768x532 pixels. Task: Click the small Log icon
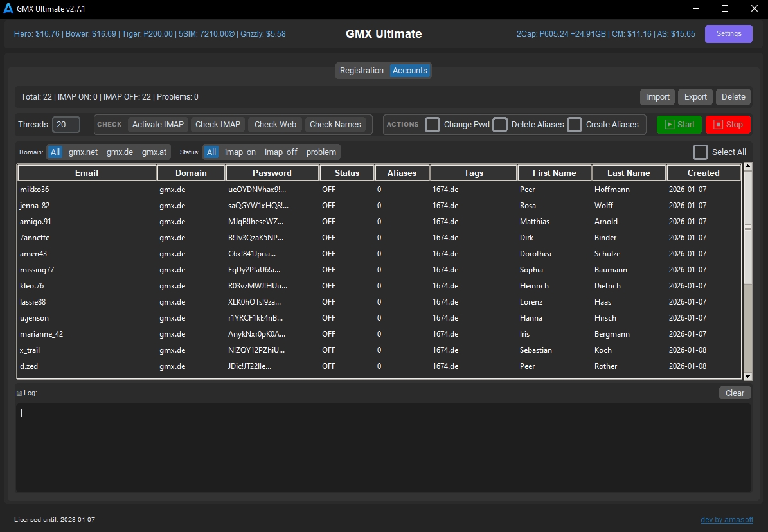tap(19, 393)
